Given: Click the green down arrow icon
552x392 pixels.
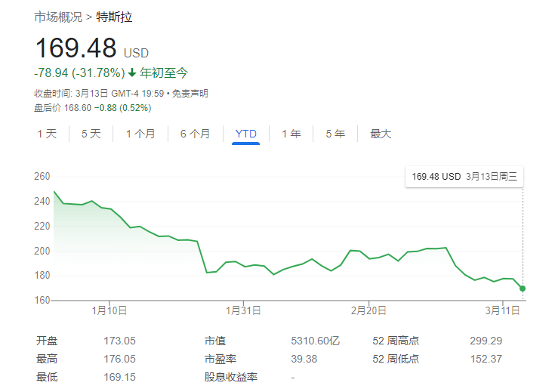Looking at the screenshot, I should coord(131,73).
